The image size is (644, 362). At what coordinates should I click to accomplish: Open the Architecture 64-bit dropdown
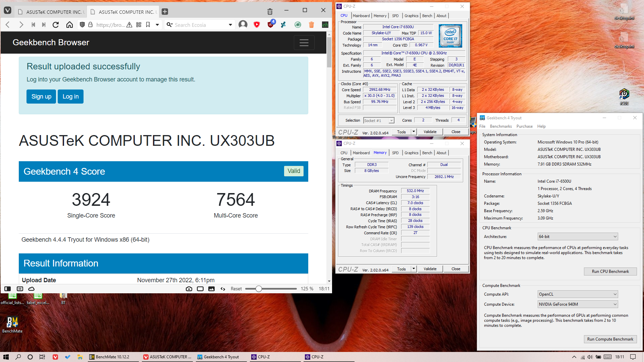(x=578, y=237)
